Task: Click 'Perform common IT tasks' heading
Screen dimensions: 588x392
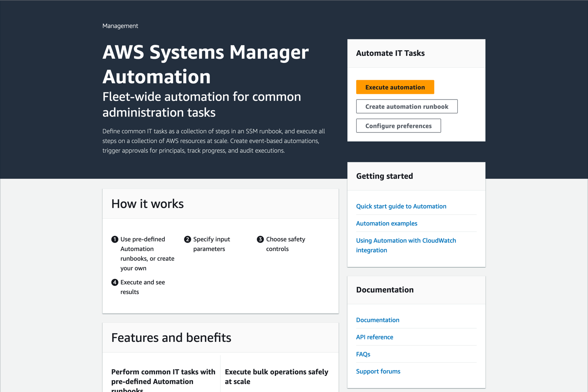Action: pyautogui.click(x=163, y=380)
